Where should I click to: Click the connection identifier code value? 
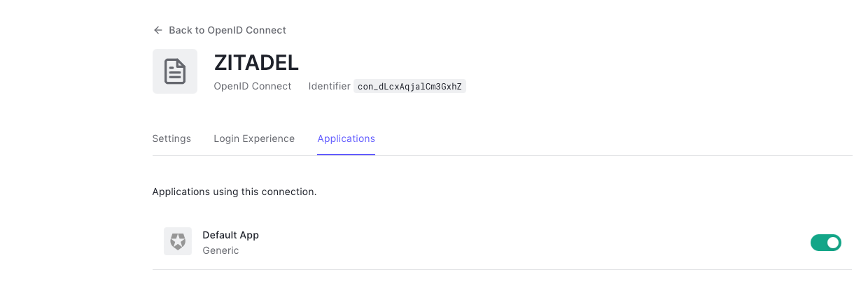pos(409,87)
